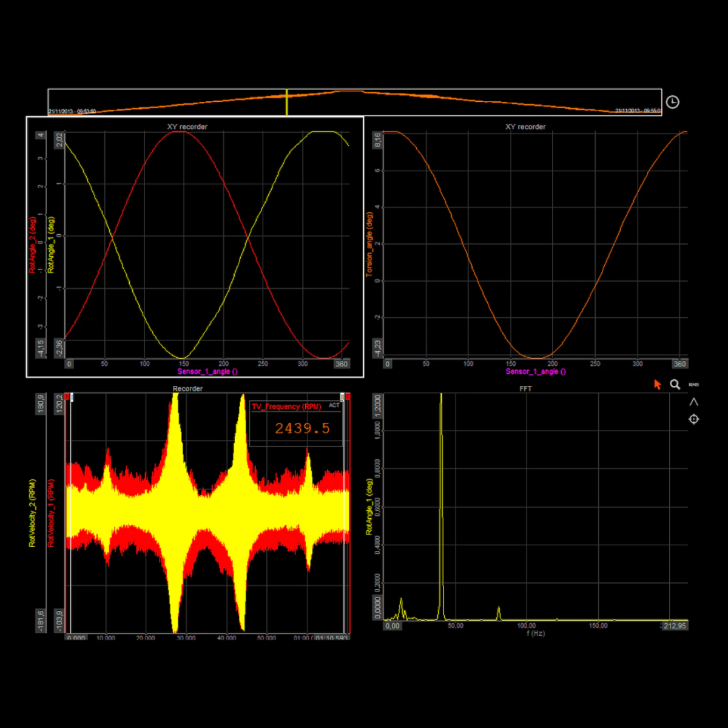Click the 8,16 upper limit on Torsion_angle axis
Image resolution: width=728 pixels, height=728 pixels.
[x=378, y=140]
